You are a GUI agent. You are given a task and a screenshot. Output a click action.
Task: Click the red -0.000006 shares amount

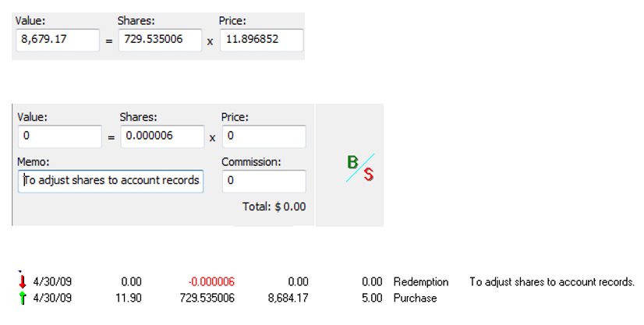pyautogui.click(x=211, y=281)
